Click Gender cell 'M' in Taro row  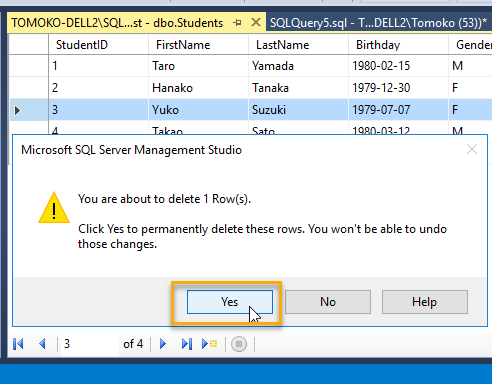pos(470,66)
